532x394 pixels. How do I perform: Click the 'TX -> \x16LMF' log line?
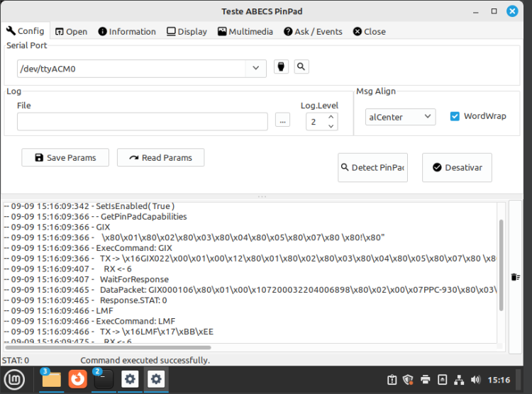[x=109, y=332]
